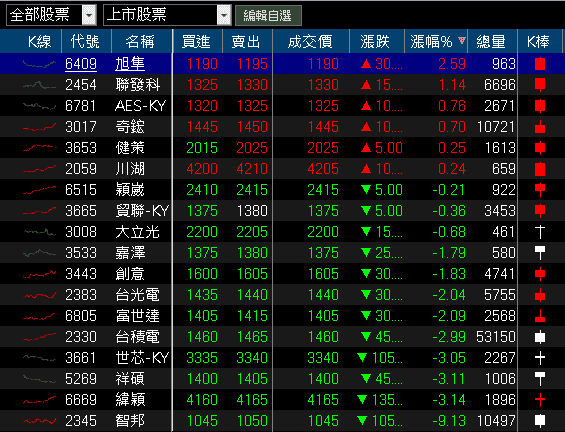565x432 pixels.
Task: Click the K線 mini chart for 川湖
Action: 39,169
